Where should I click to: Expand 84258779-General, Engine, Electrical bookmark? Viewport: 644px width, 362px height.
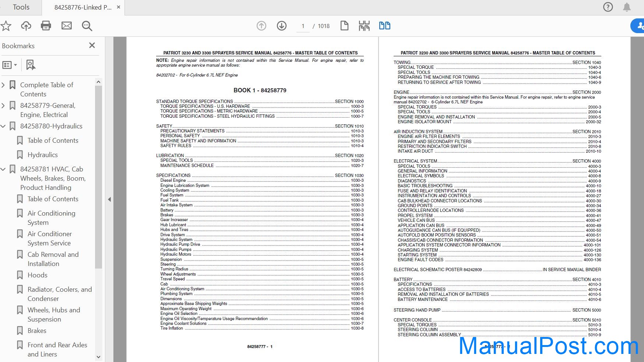point(3,106)
